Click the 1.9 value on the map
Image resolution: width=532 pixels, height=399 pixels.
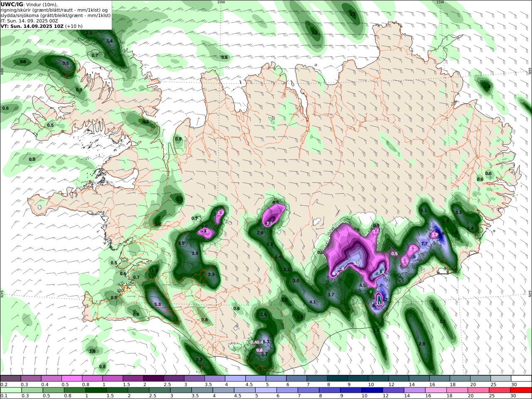coord(154,271)
